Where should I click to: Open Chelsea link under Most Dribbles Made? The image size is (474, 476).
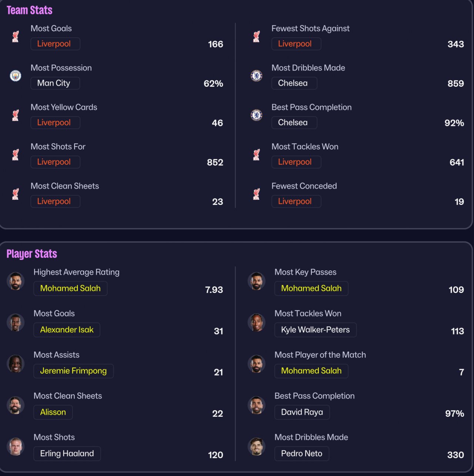294,83
